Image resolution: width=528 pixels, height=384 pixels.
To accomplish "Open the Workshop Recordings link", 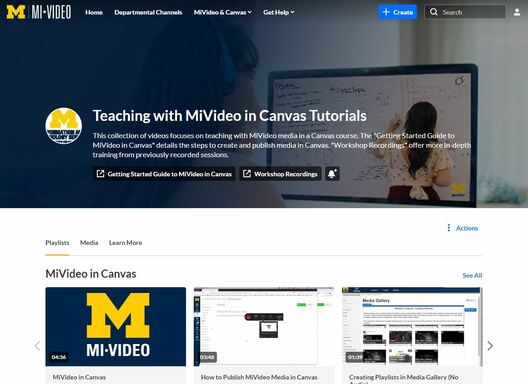I will (280, 174).
